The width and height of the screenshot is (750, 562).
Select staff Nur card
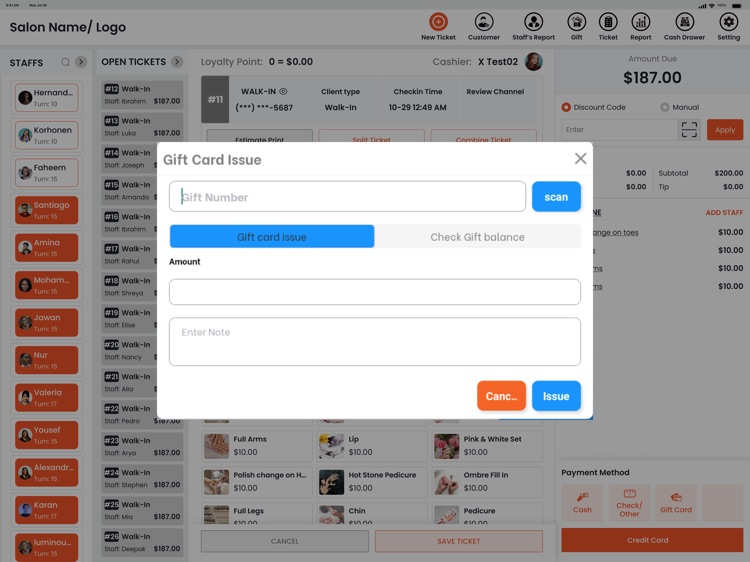(46, 360)
